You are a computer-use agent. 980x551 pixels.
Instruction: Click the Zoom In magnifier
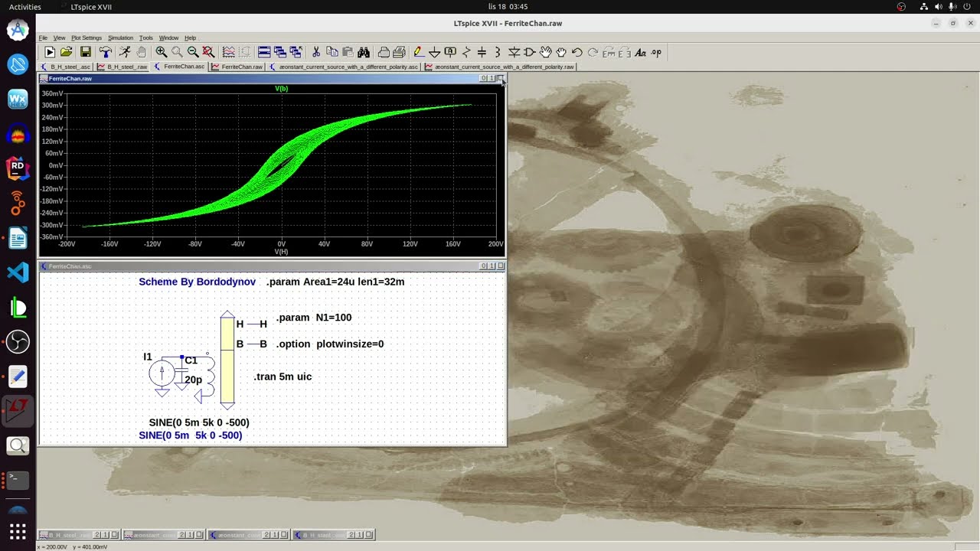(162, 52)
